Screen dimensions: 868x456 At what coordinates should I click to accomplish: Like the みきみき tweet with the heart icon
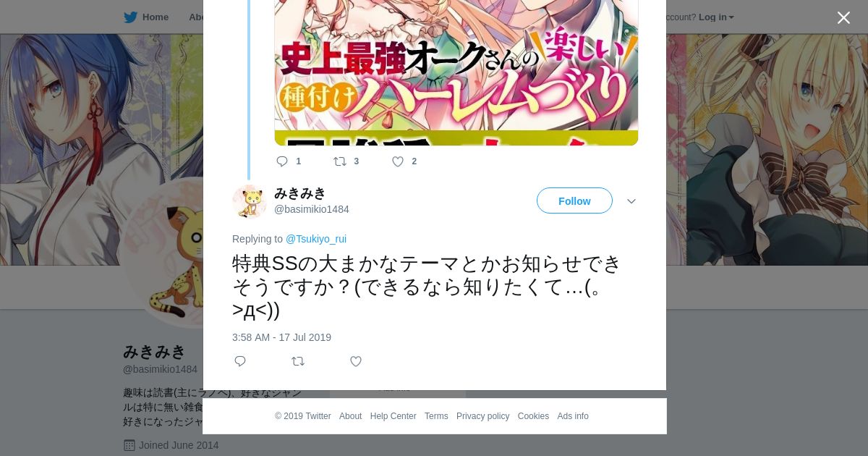tap(356, 361)
